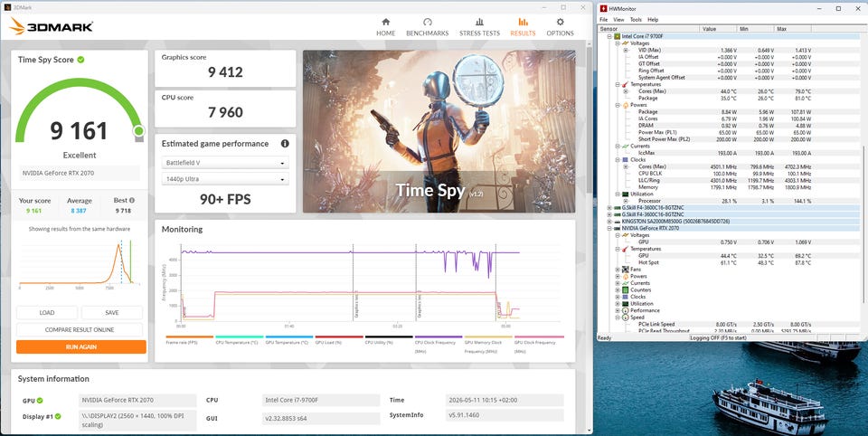Click pink GPU Clock Frequency legend swatch
The height and width of the screenshot is (436, 868).
point(539,336)
